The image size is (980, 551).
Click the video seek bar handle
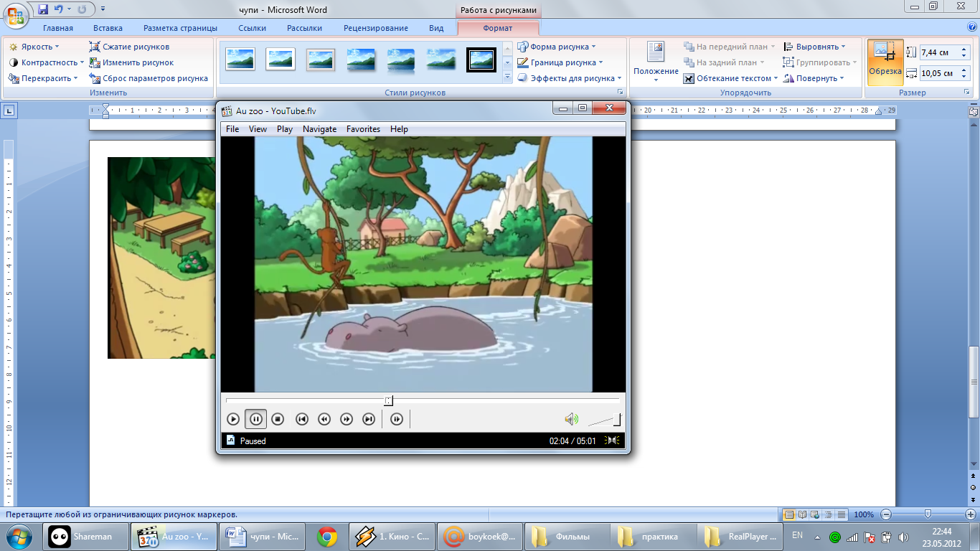tap(388, 400)
